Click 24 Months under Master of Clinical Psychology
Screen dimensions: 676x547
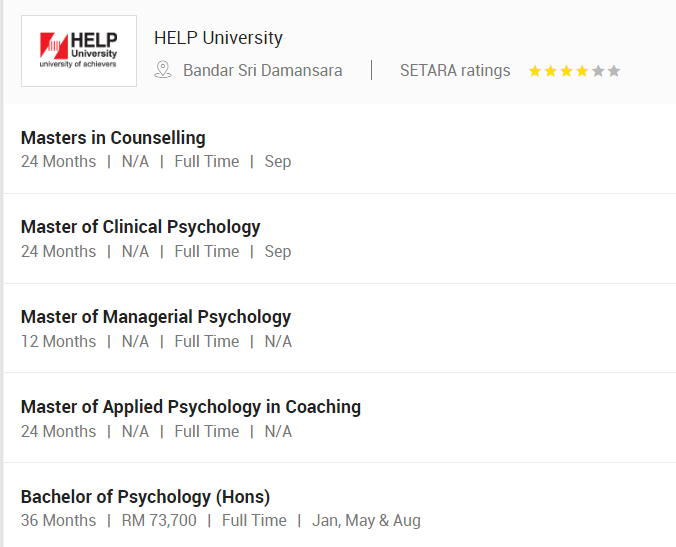(x=58, y=251)
